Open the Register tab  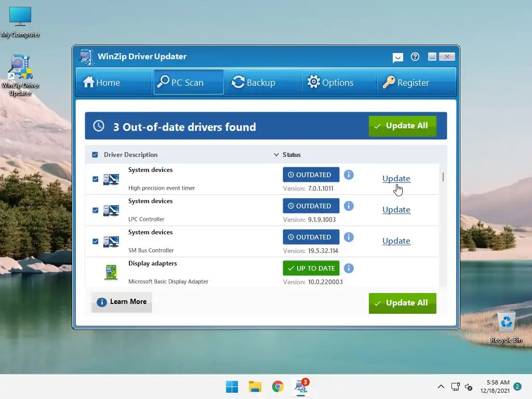pos(416,82)
